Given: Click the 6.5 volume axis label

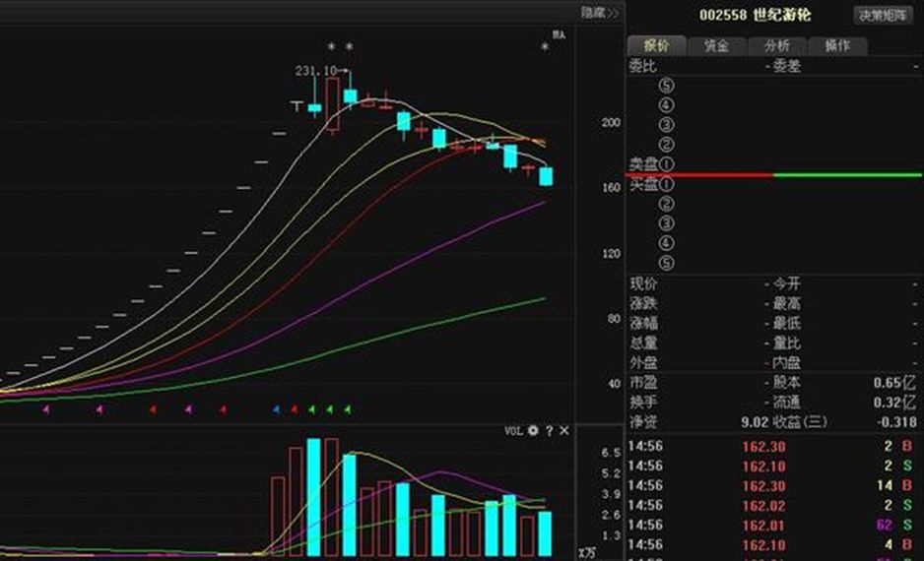Looking at the screenshot, I should 611,453.
